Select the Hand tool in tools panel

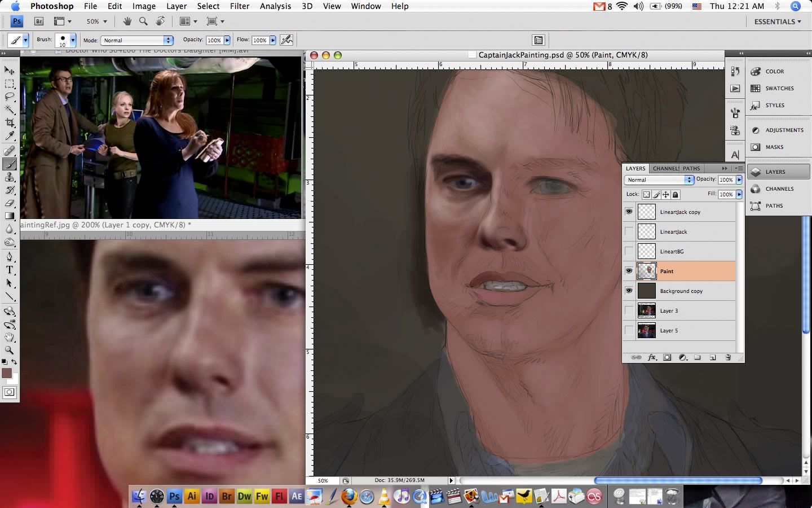pyautogui.click(x=10, y=338)
